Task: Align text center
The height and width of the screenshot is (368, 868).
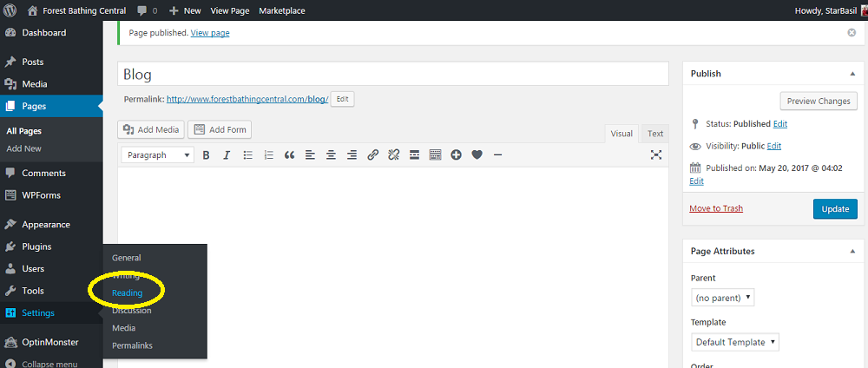Action: [331, 155]
